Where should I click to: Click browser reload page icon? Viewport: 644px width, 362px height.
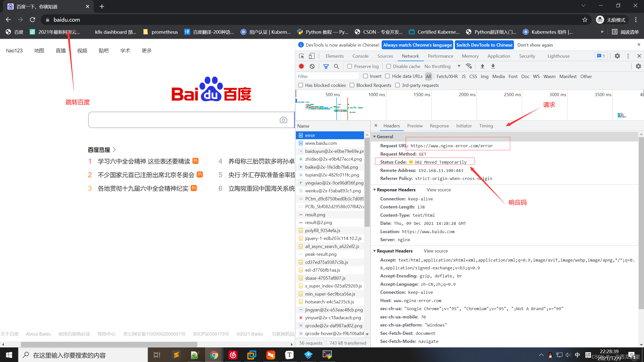click(x=32, y=20)
